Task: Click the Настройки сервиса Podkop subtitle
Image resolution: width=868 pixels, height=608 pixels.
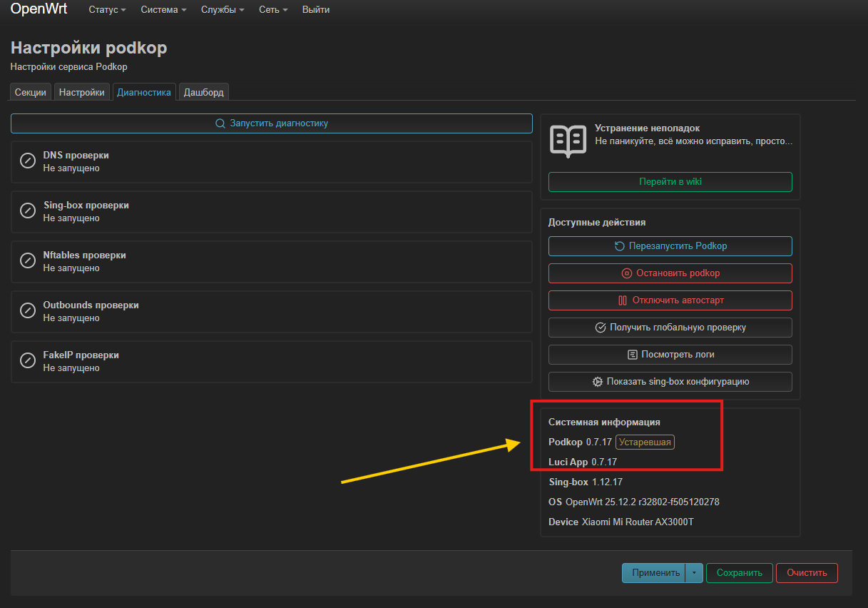Action: click(x=69, y=67)
